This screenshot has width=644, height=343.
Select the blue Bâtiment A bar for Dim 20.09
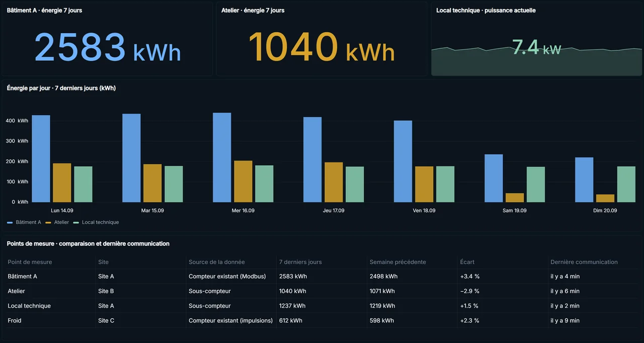click(584, 180)
